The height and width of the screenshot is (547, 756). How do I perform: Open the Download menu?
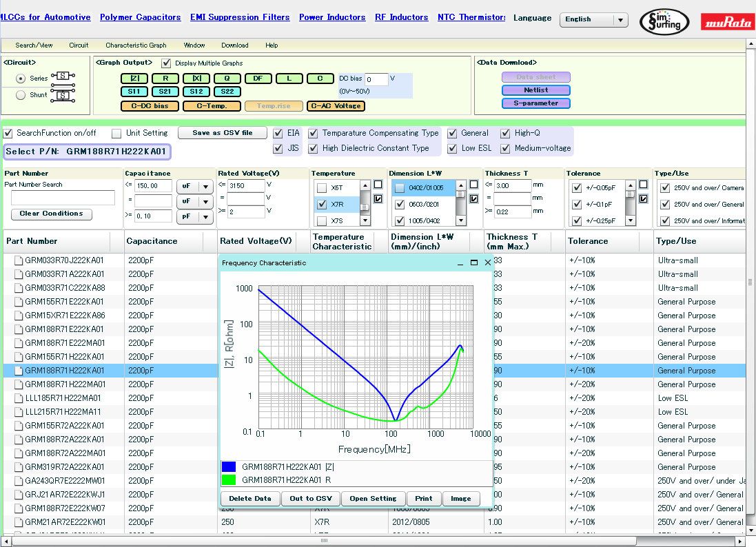(x=234, y=45)
